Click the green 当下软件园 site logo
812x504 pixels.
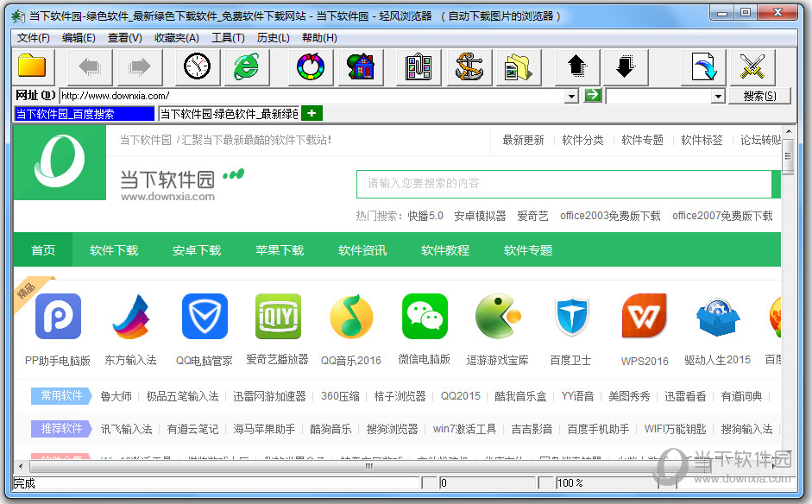point(60,162)
